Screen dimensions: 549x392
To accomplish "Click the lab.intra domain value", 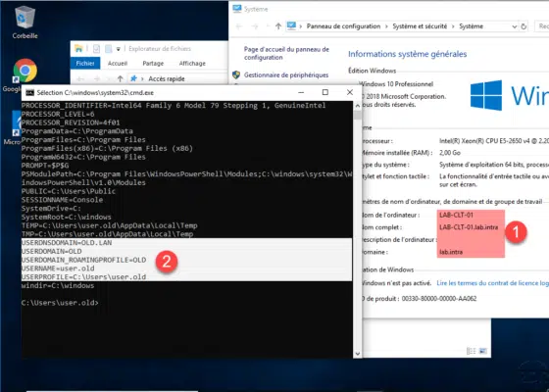I will point(451,252).
